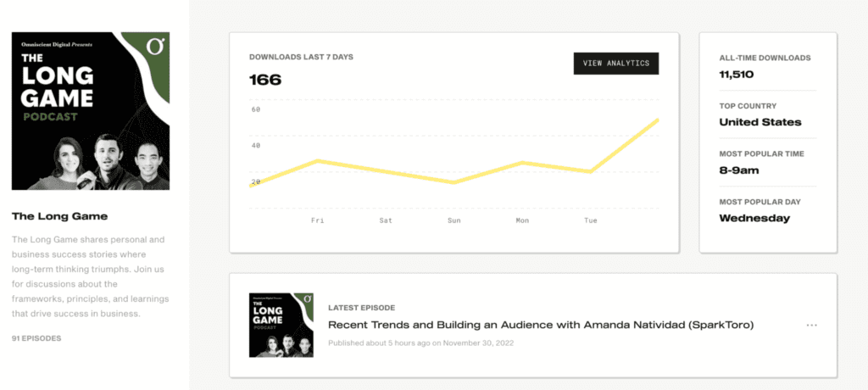The image size is (868, 390).
Task: Click the Sun label on chart axis
Action: click(454, 220)
